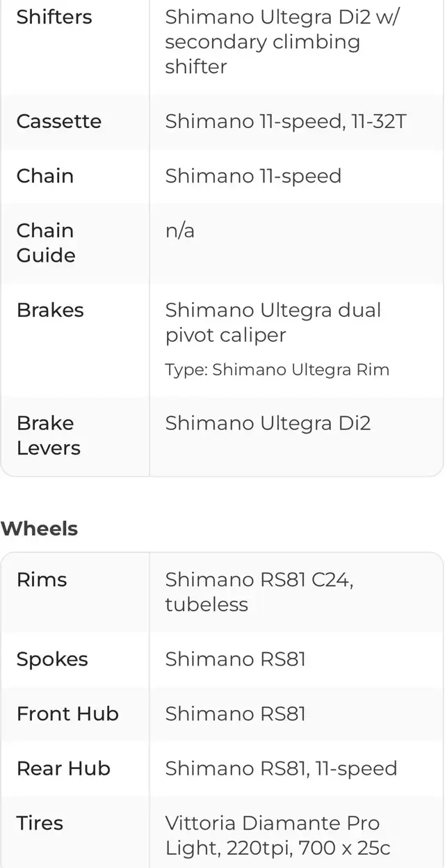Select the RS81 C24 tubeless rims value
Screen dimensions: 445x868
(259, 592)
